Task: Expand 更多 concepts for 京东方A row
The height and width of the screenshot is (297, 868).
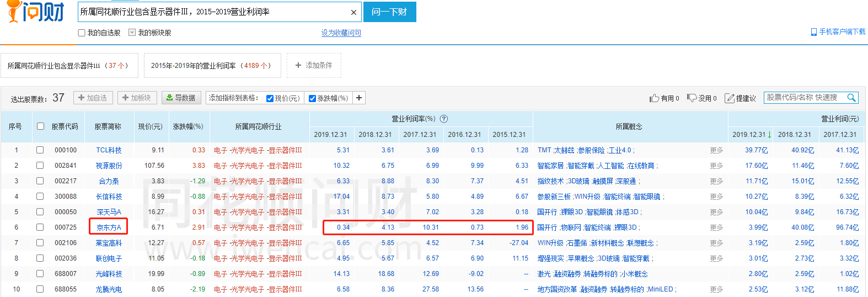Action: coord(716,227)
